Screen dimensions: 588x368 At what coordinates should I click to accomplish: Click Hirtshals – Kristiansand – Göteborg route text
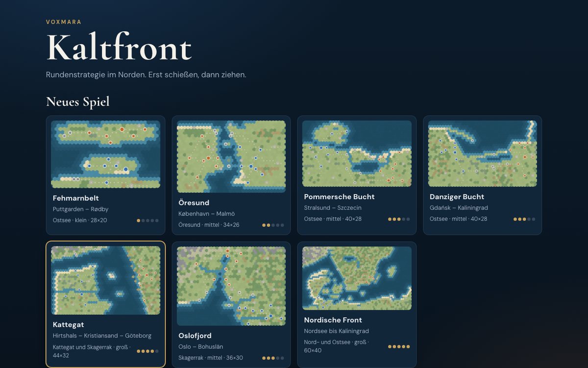click(x=102, y=336)
